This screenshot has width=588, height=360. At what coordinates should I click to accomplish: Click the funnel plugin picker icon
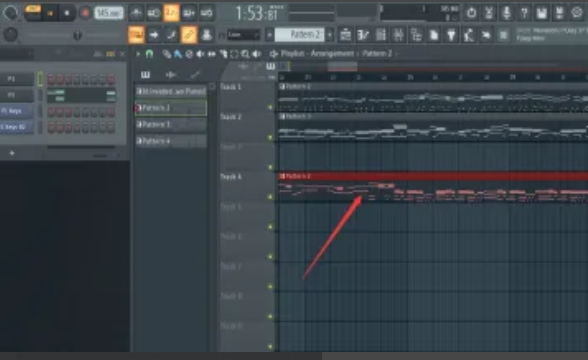[x=451, y=35]
